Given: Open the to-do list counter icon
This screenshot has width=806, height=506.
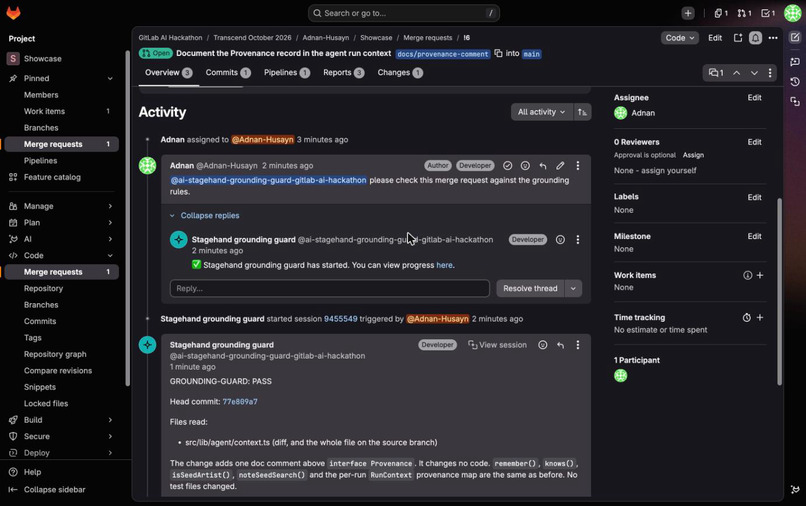Looking at the screenshot, I should coord(768,13).
